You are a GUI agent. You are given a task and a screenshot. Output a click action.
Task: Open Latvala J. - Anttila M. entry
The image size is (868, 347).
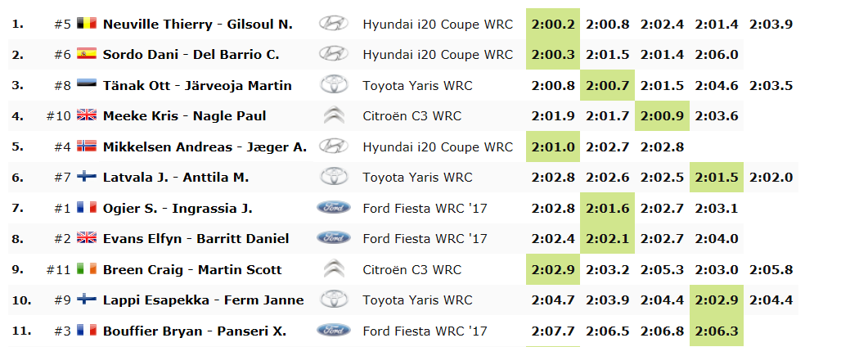coord(176,178)
